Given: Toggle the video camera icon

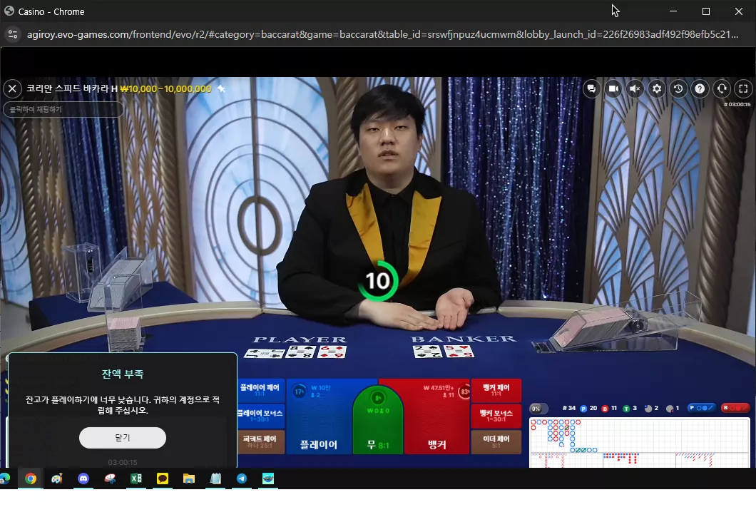Looking at the screenshot, I should click(613, 88).
